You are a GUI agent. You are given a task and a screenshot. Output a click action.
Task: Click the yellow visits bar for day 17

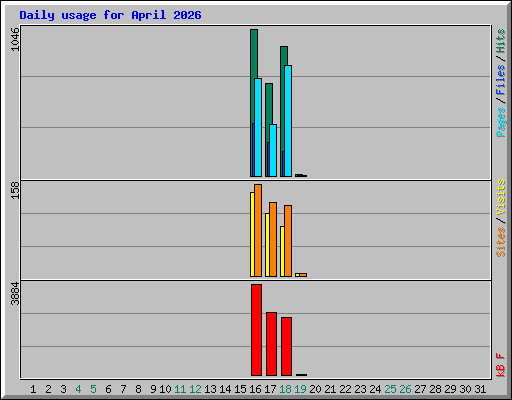[x=267, y=245]
